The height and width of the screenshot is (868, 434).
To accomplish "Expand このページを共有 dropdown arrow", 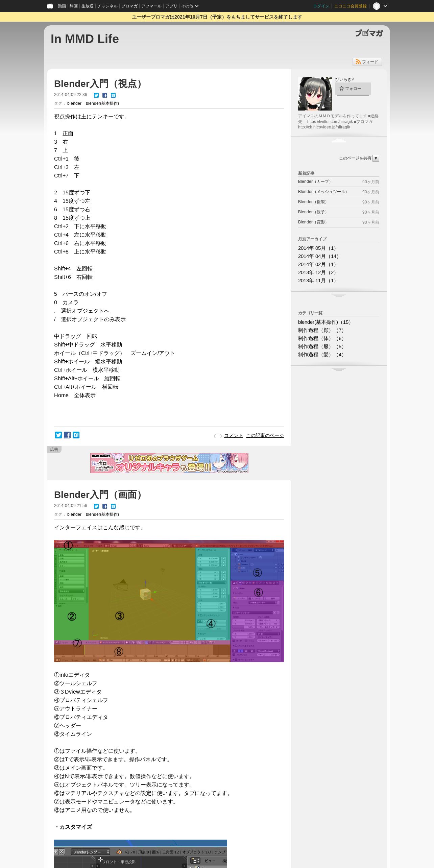I will [376, 158].
